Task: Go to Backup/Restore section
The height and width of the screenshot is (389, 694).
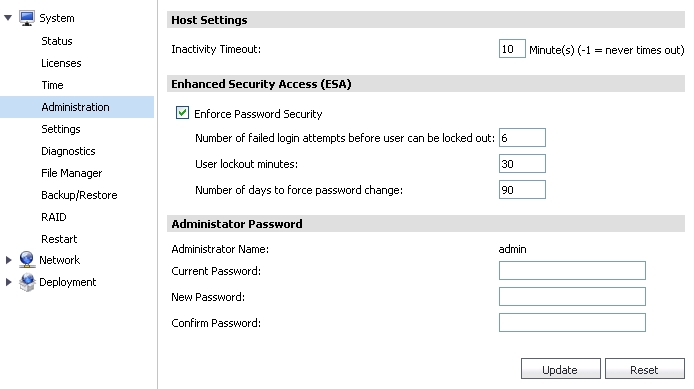Action: pyautogui.click(x=79, y=195)
